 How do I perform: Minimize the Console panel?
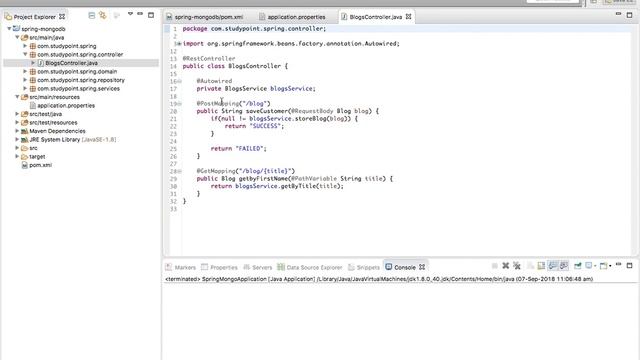tap(618, 264)
